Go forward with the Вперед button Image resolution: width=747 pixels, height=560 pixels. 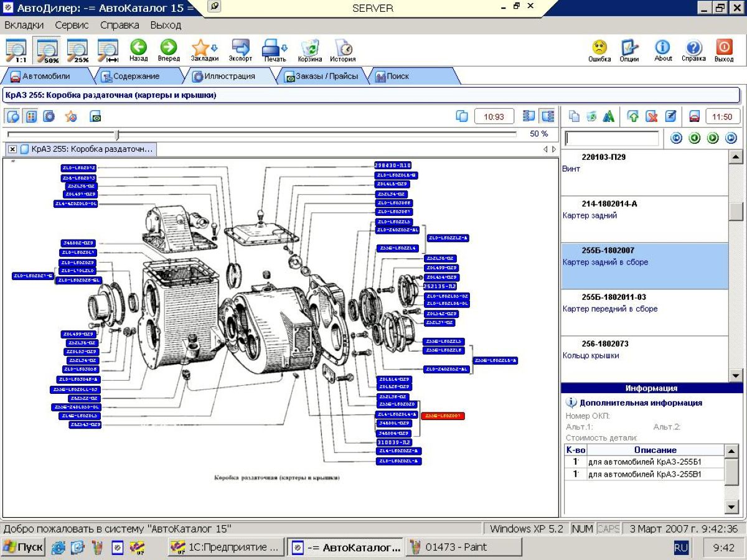tap(169, 50)
